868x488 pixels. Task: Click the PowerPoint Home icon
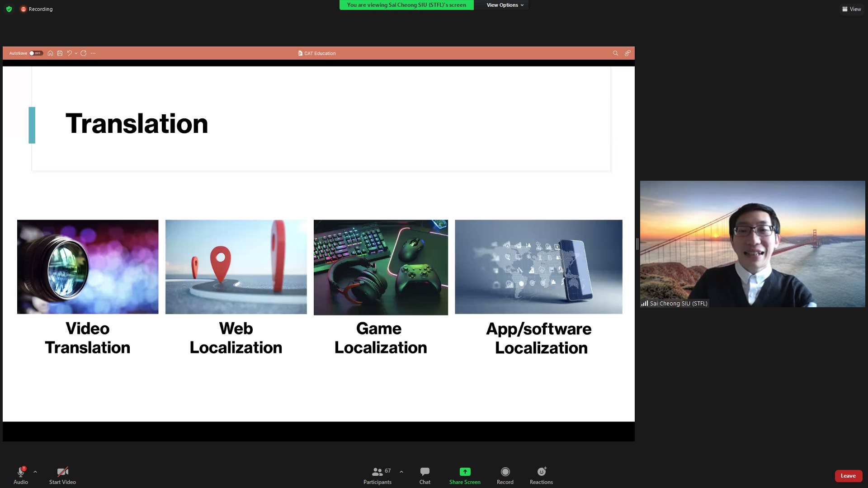pos(50,53)
